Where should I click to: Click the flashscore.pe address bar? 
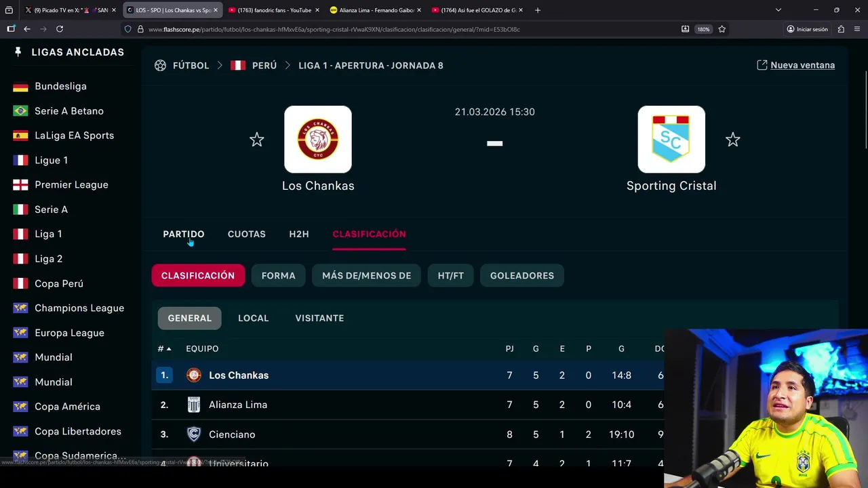click(x=400, y=29)
